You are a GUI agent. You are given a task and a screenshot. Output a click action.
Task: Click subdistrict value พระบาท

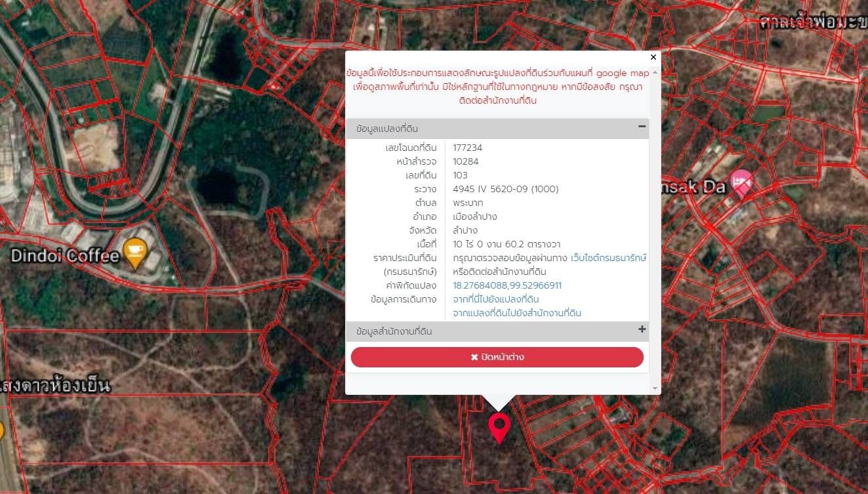coord(468,203)
